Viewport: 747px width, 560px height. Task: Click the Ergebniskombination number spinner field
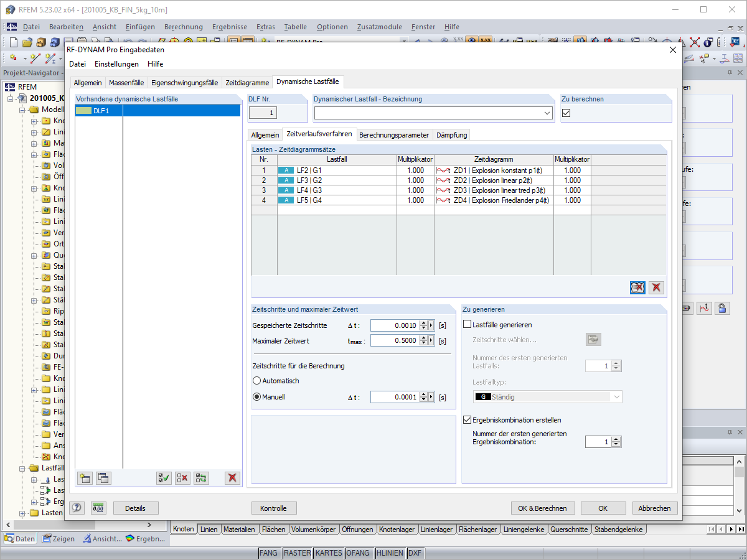point(599,441)
